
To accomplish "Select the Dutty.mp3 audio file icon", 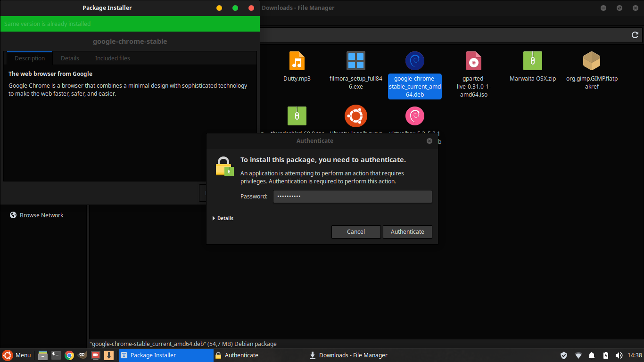I will coord(297,61).
